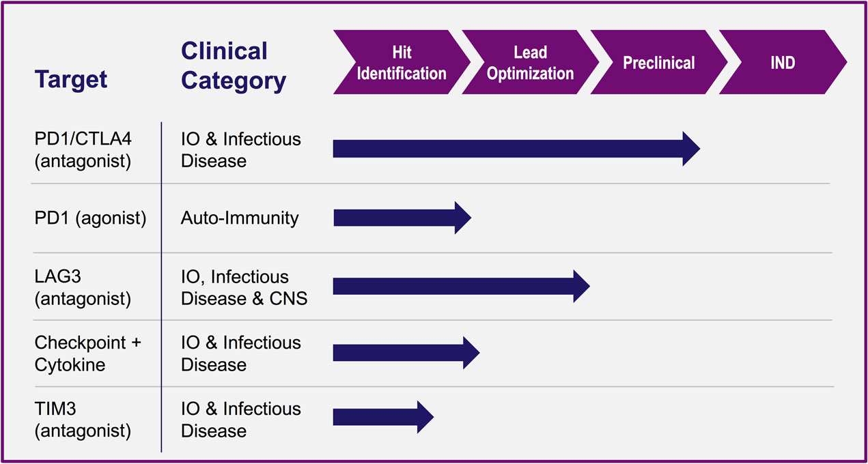Screen dimensions: 868x464
Task: Select the TIM3 (antagonist) target label
Action: pos(83,420)
